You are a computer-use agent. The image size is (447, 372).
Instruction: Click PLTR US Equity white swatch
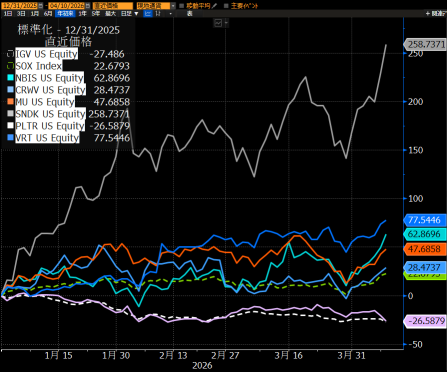point(11,126)
